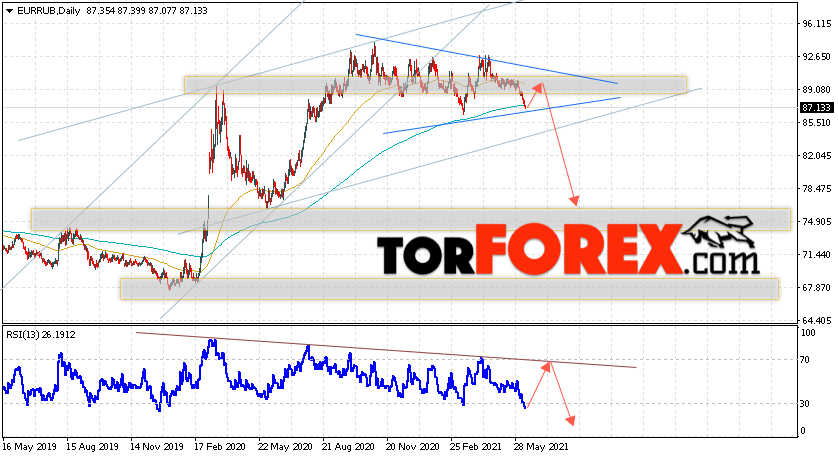Select the 28 May 2021 date label
The height and width of the screenshot is (458, 838).
[541, 447]
